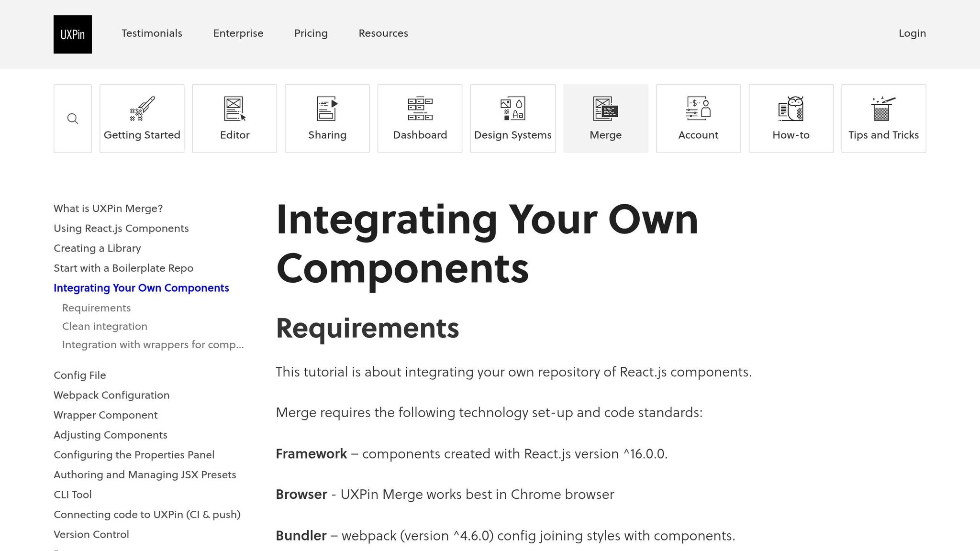
Task: Open the Enterprise page
Action: click(238, 33)
